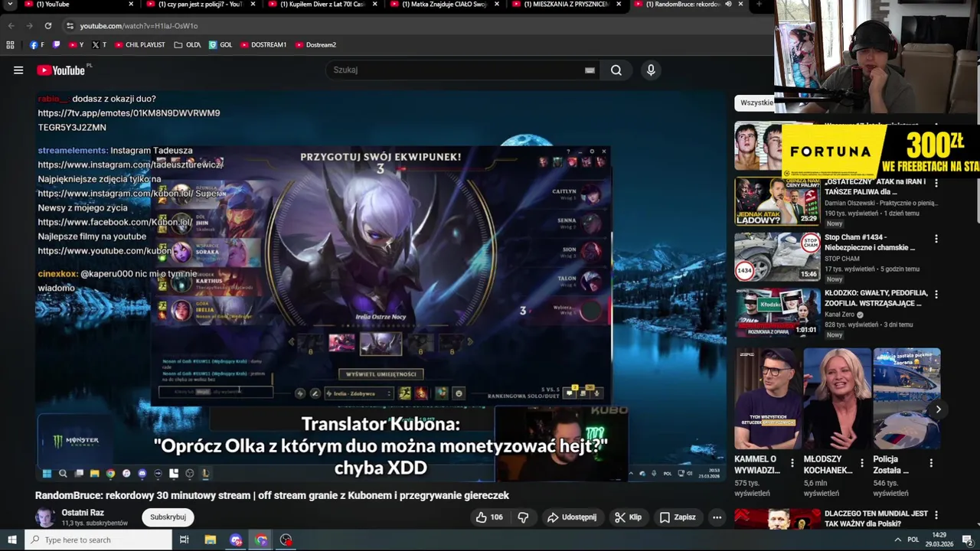Open the OLD\ bookmarks folder
Image resolution: width=980 pixels, height=551 pixels.
tap(188, 45)
